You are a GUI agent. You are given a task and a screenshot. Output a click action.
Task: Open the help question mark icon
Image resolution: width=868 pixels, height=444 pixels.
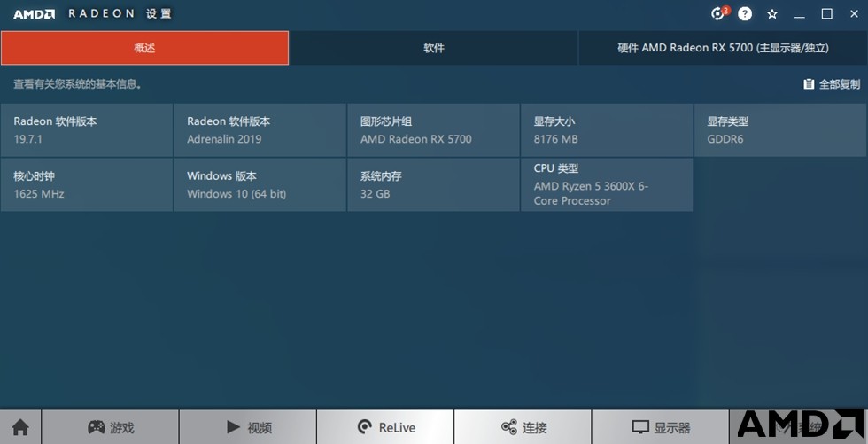click(x=745, y=14)
